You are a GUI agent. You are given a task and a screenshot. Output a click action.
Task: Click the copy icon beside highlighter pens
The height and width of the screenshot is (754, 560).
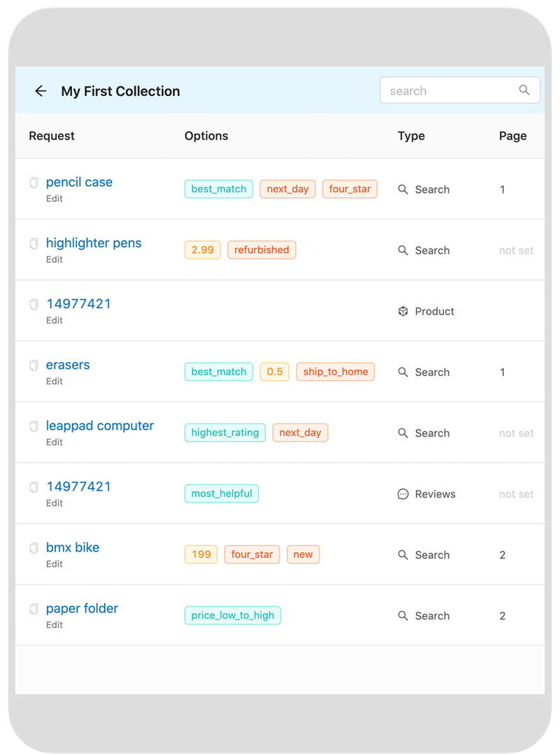click(x=34, y=244)
